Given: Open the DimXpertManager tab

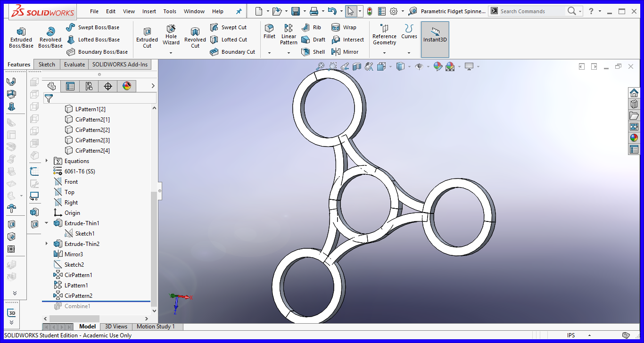Looking at the screenshot, I should tap(107, 86).
